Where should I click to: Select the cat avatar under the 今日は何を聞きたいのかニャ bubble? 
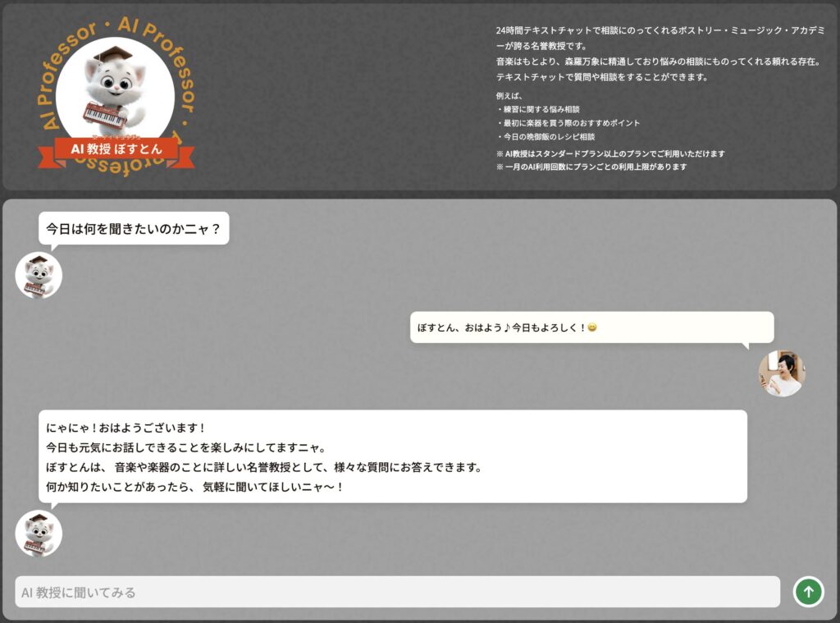(x=39, y=275)
